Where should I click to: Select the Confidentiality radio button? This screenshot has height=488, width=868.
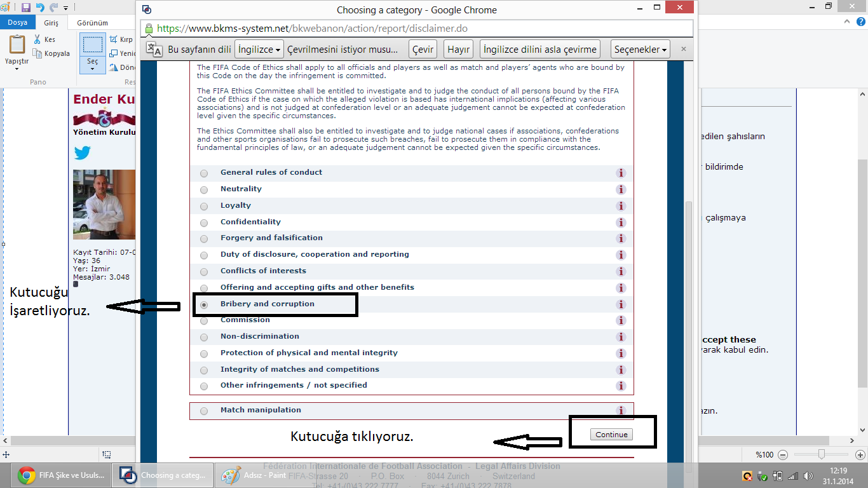coord(204,223)
